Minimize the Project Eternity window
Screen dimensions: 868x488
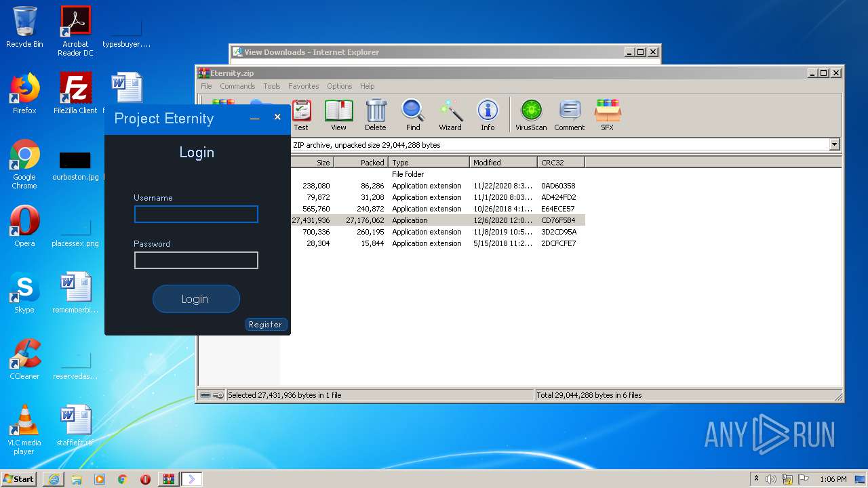[254, 118]
